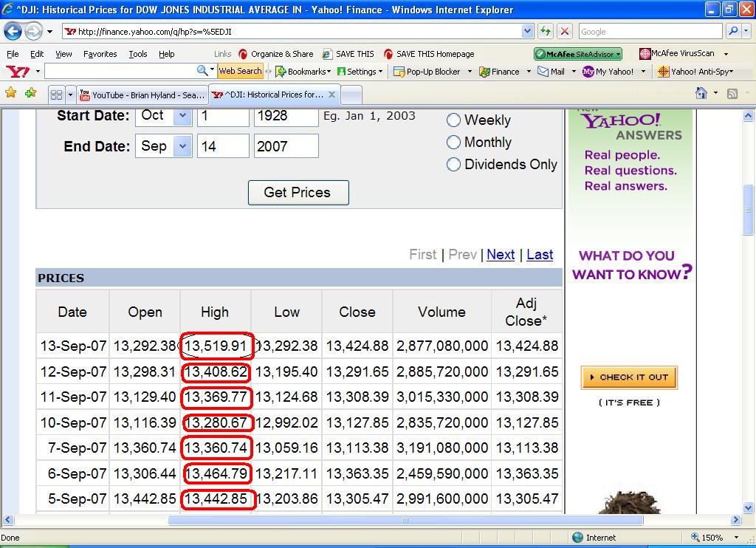
Task: Select the Weekly radio button
Action: click(454, 120)
